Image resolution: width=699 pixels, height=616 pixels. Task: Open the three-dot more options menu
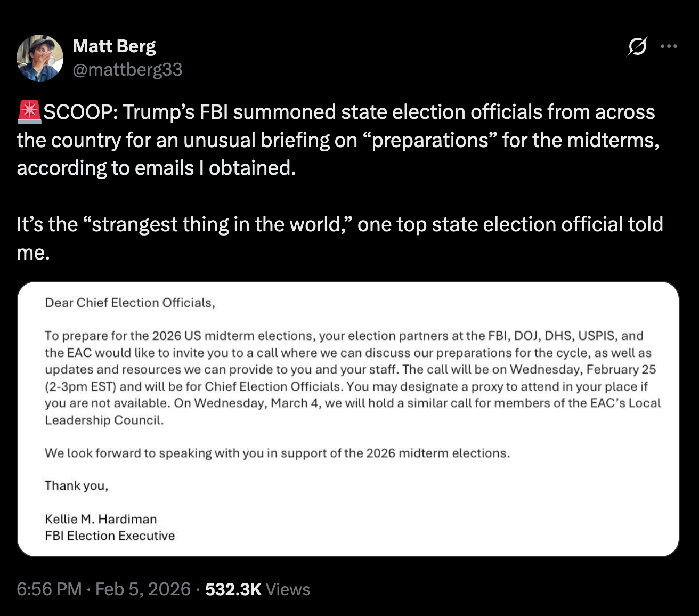pos(669,46)
